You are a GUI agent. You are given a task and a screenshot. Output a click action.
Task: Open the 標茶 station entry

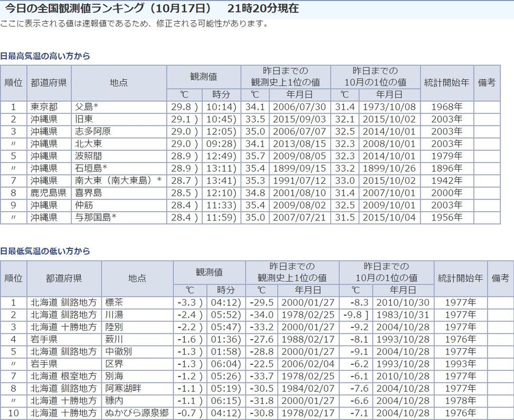click(x=114, y=303)
